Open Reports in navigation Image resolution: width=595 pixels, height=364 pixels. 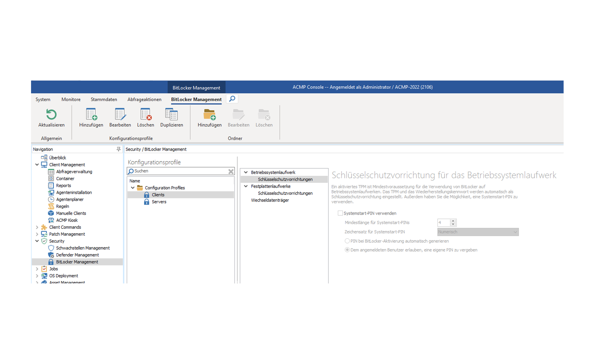click(63, 185)
